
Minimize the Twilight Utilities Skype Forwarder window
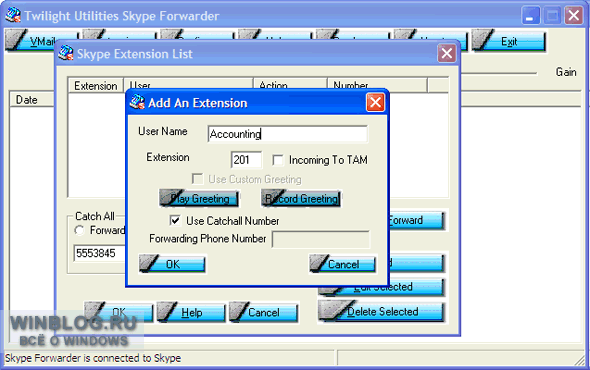[x=530, y=16]
